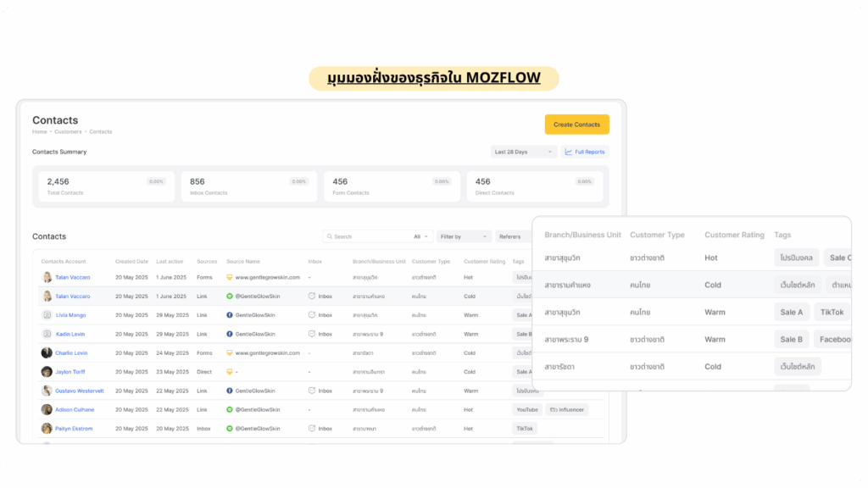Click the LINE icon in Adison Culhane's row
This screenshot has width=868, height=488.
coord(229,409)
